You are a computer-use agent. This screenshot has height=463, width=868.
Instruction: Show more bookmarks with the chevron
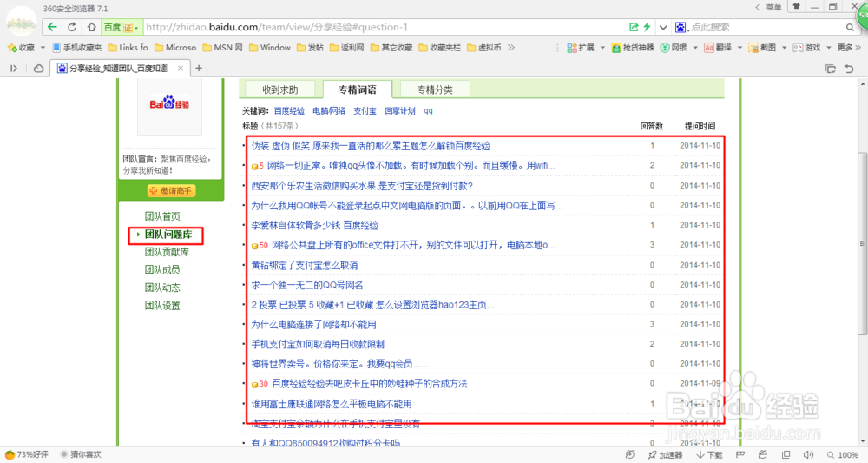[x=511, y=48]
